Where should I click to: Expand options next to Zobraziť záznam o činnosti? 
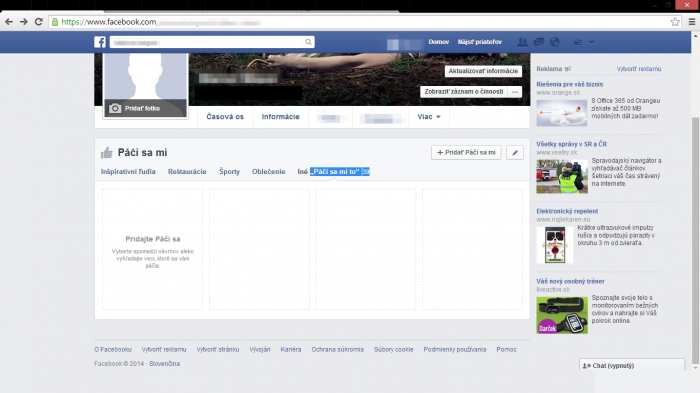click(x=515, y=92)
